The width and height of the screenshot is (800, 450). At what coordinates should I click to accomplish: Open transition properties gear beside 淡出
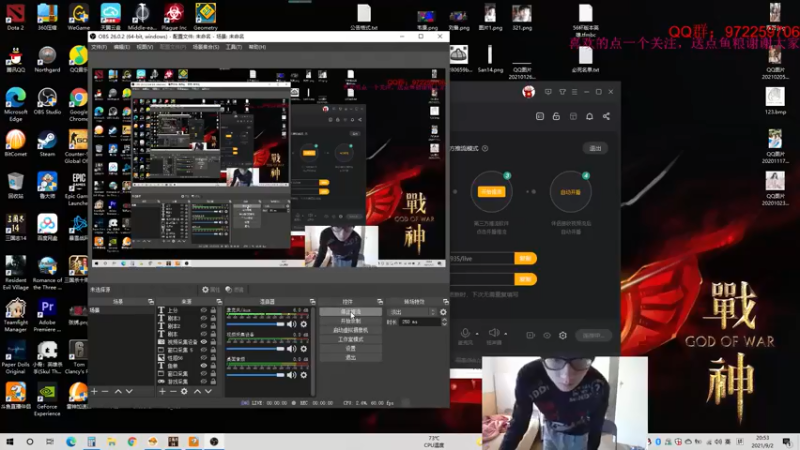click(x=443, y=312)
